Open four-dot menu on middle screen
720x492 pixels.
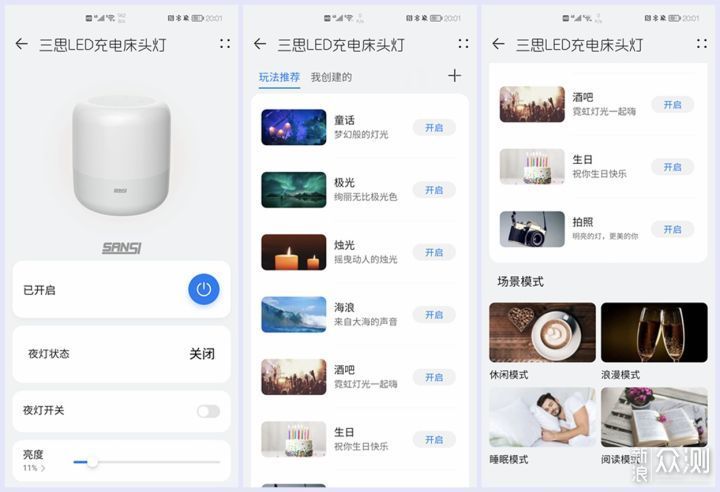463,44
